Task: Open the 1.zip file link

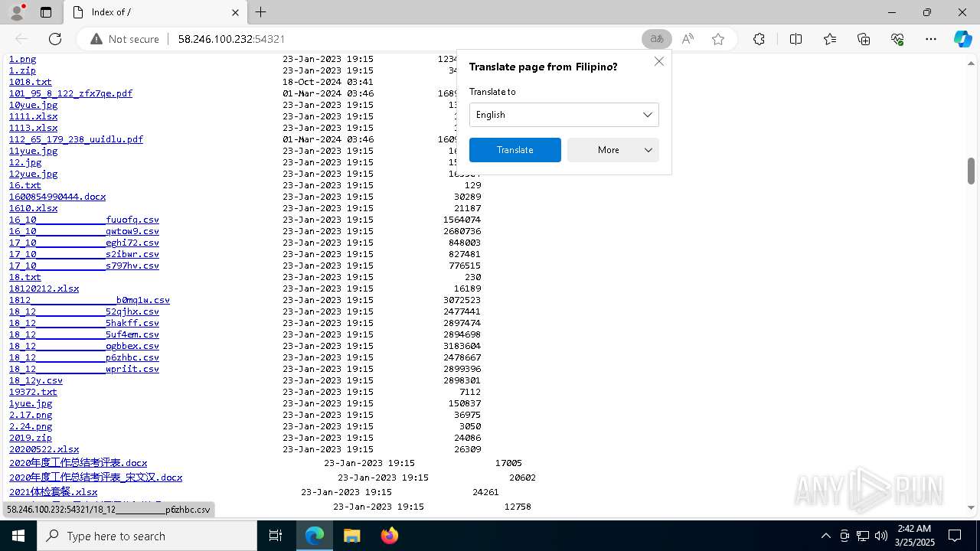Action: (22, 70)
